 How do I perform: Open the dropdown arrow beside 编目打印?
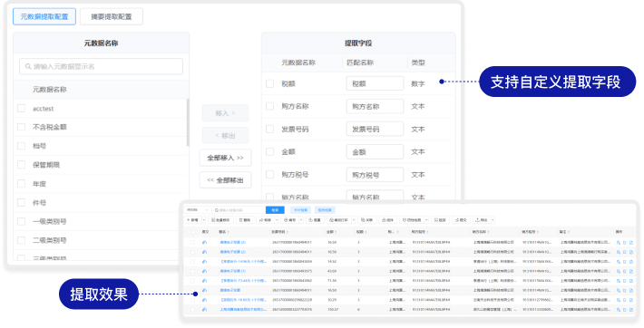pyautogui.click(x=354, y=220)
